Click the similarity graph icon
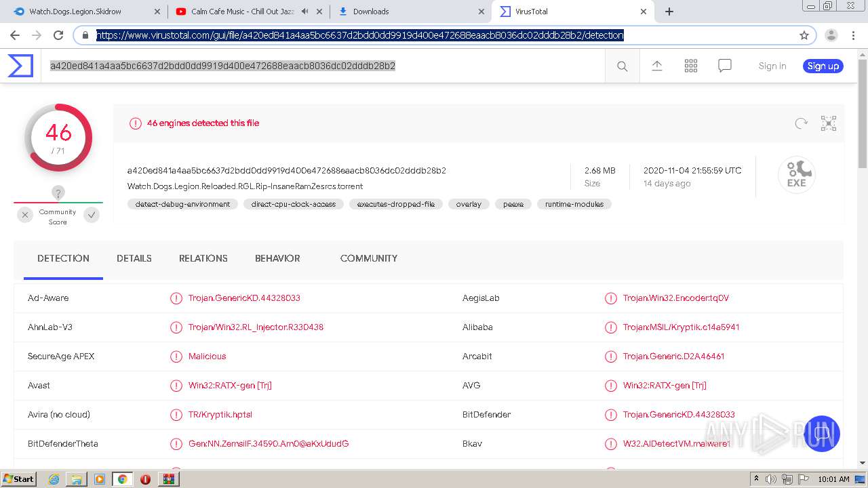The width and height of the screenshot is (868, 488). (x=829, y=123)
